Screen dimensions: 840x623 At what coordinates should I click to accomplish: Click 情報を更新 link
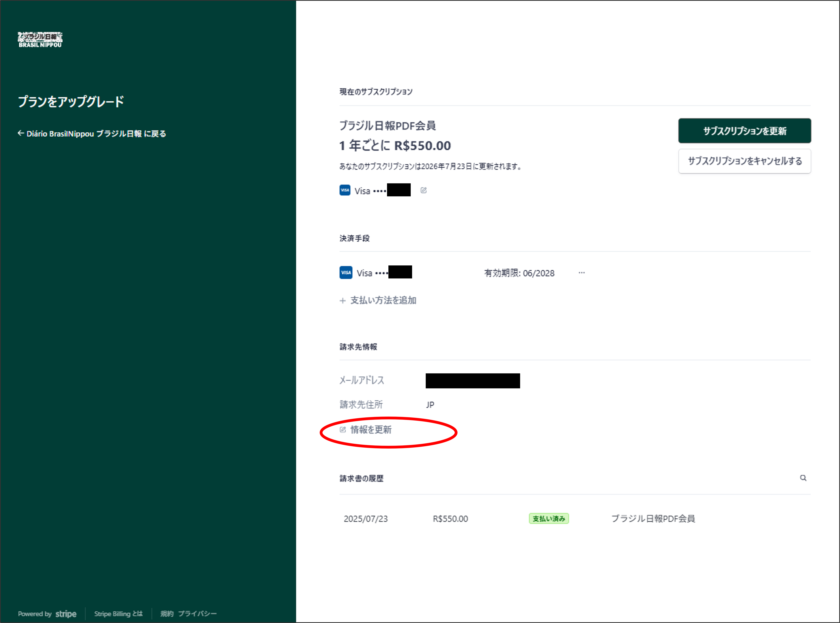pos(371,430)
